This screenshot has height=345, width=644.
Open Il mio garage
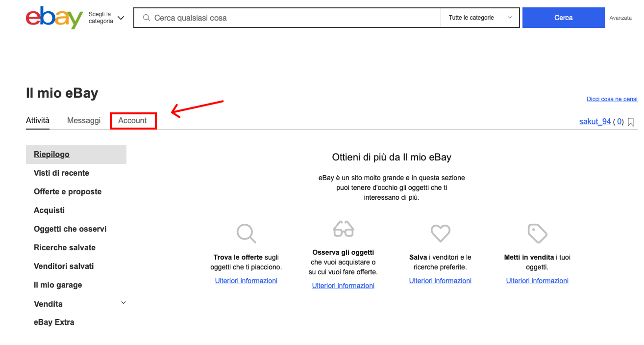(x=58, y=285)
